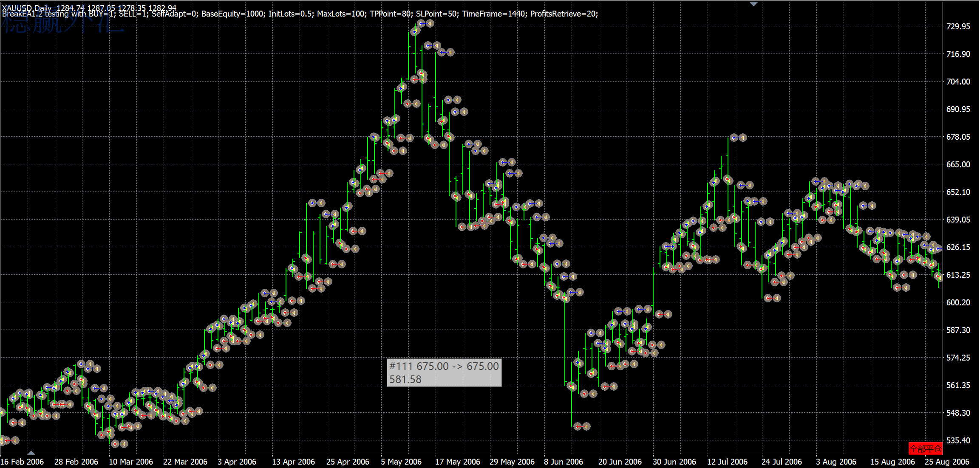Screen dimensions: 980x468
Task: Click the 5 May 2006 date label
Action: tap(401, 462)
